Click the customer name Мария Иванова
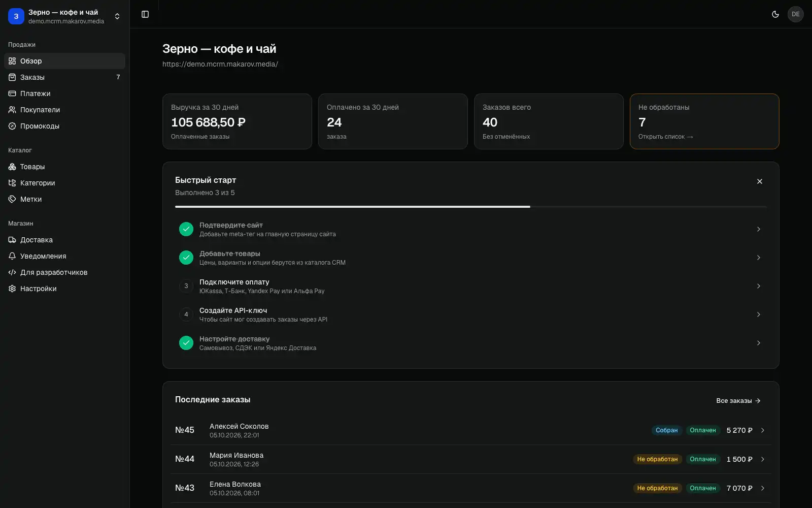812x508 pixels. [236, 455]
